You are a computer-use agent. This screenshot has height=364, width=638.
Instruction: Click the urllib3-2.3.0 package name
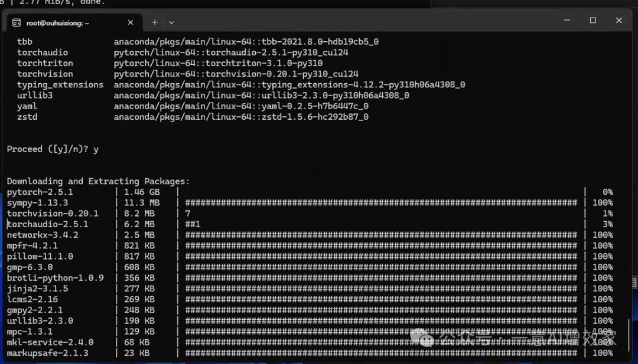click(40, 321)
